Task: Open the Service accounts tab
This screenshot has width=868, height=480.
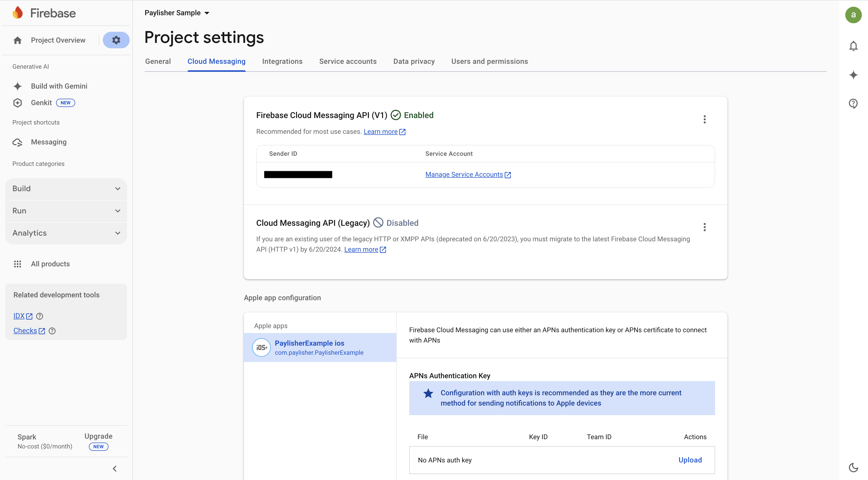Action: (348, 61)
